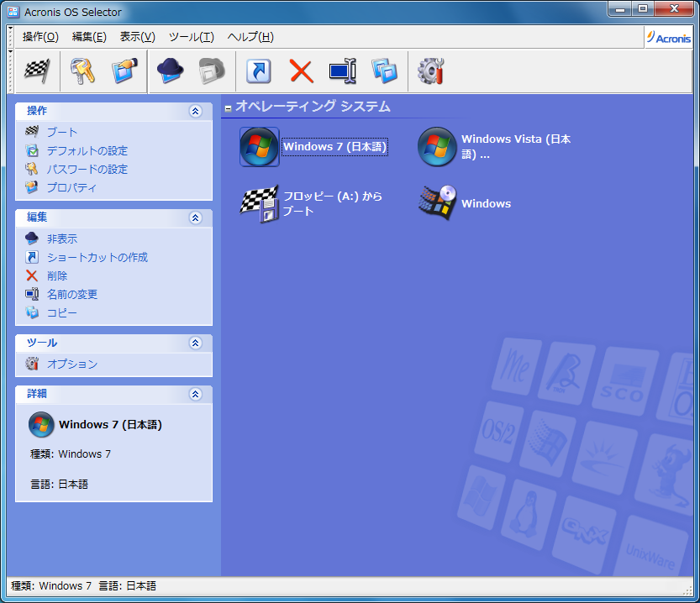
Task: Select the Windows Vista (日本語) label
Action: [x=516, y=147]
